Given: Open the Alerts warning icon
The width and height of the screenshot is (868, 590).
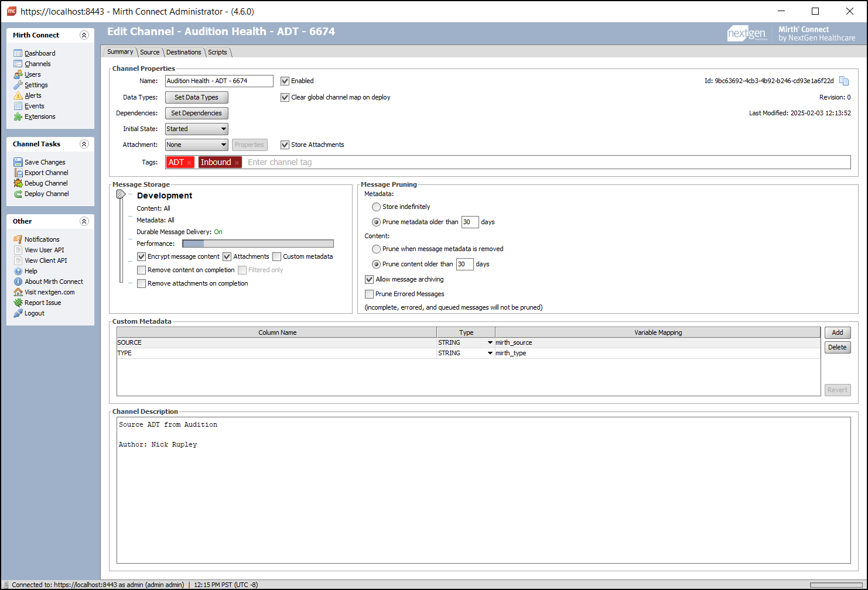Looking at the screenshot, I should click(18, 95).
